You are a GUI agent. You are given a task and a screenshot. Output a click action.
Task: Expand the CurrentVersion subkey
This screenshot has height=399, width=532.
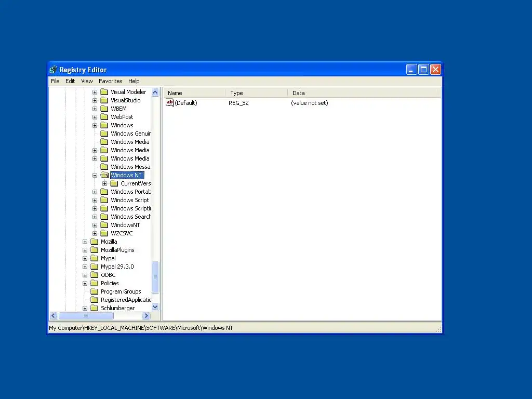(105, 183)
